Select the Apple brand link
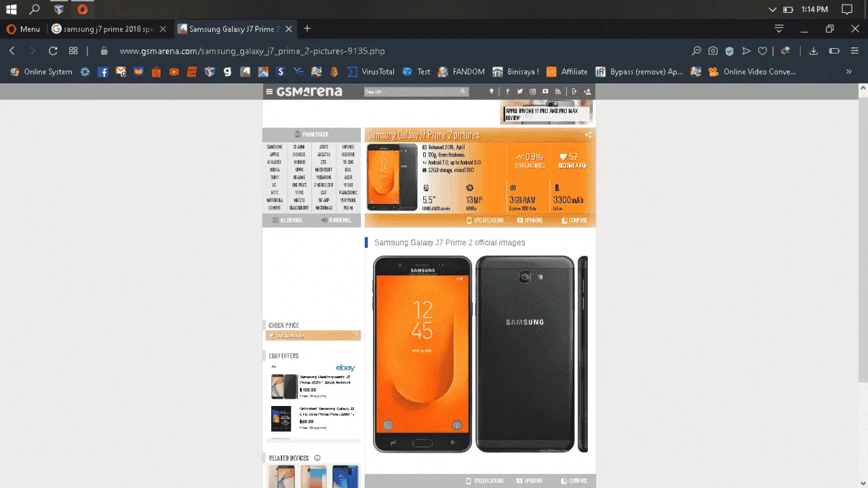Viewport: 868px width, 488px height. pyautogui.click(x=275, y=155)
